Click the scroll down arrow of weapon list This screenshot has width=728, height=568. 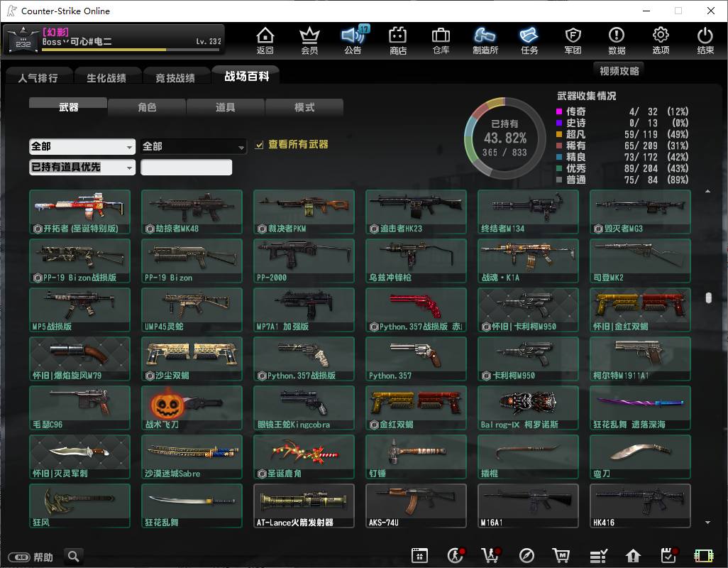(707, 523)
